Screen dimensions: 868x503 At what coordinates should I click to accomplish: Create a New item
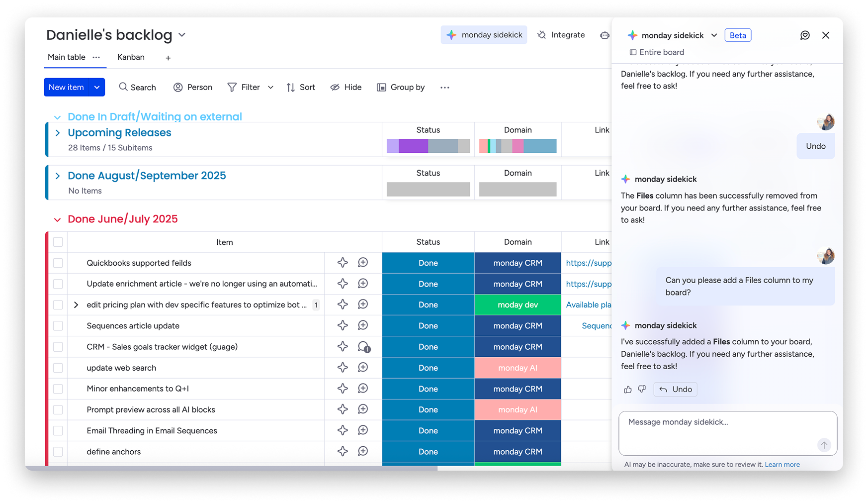tap(66, 87)
